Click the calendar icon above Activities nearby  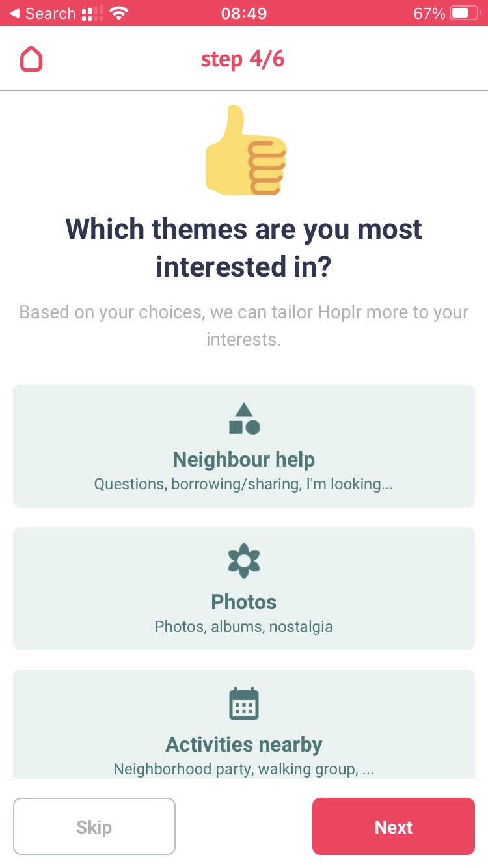[x=244, y=703]
